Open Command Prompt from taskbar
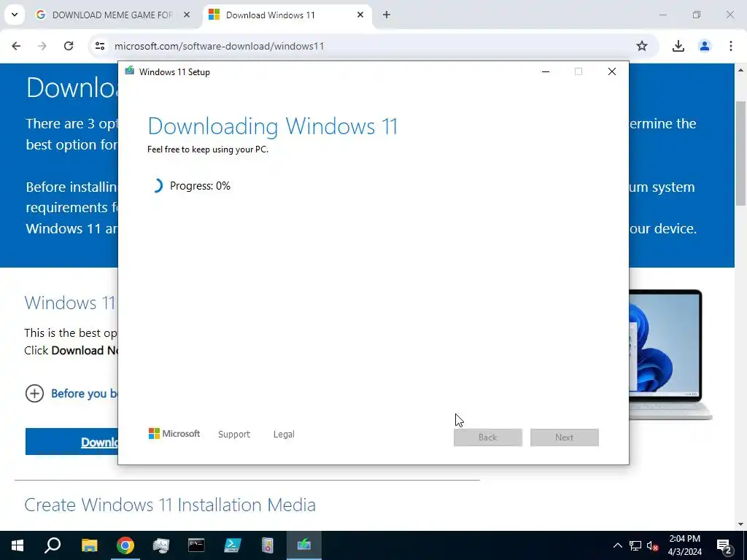 [x=196, y=545]
